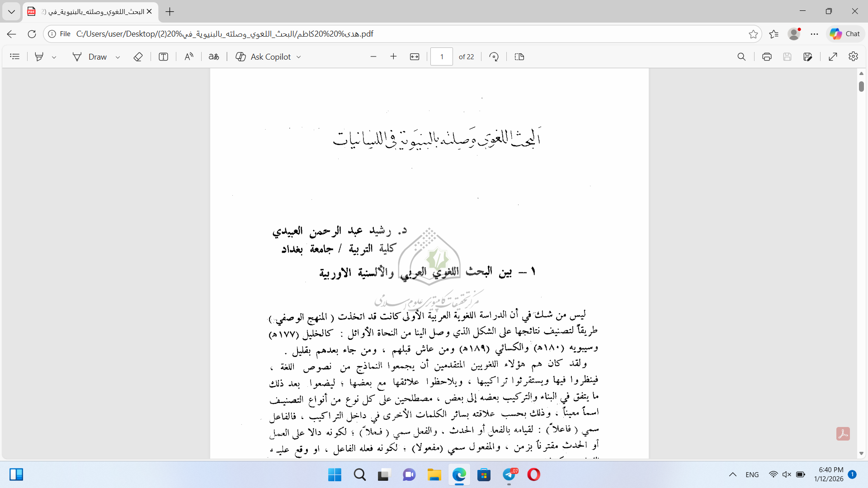Go back to previous page in browser
The width and height of the screenshot is (868, 488).
pyautogui.click(x=12, y=34)
